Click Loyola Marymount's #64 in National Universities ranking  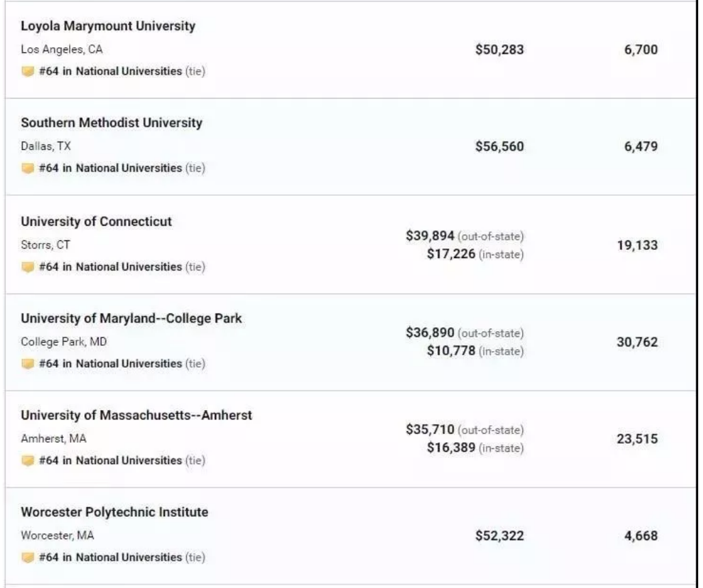click(110, 71)
